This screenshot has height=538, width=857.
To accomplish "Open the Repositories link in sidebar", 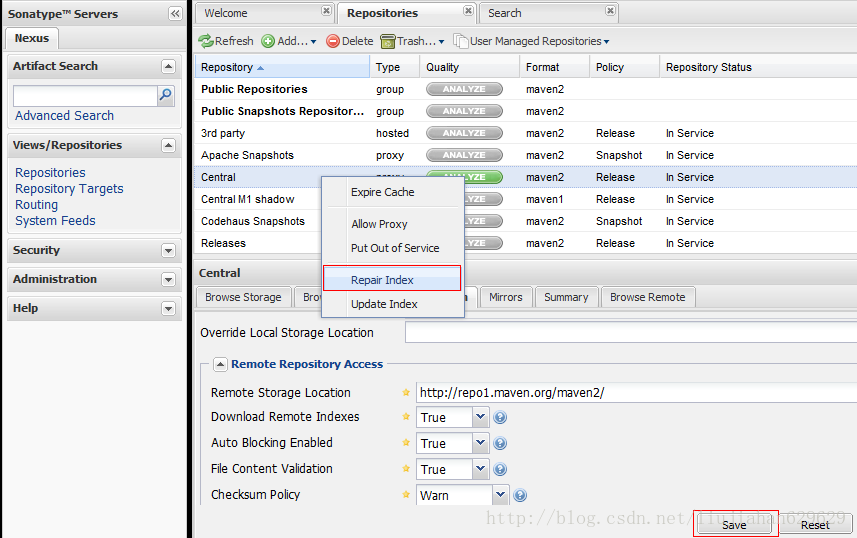I will tap(50, 173).
